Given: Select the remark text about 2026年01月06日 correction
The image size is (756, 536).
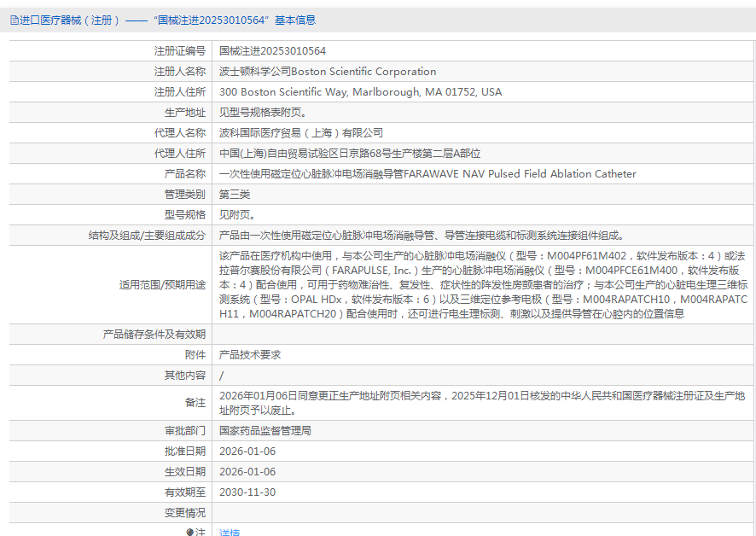Looking at the screenshot, I should [482, 403].
